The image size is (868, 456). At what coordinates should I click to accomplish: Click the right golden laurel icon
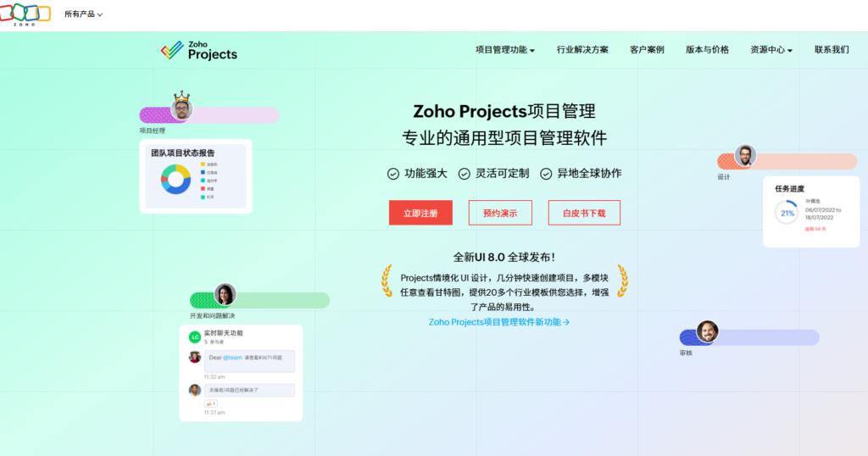(623, 281)
